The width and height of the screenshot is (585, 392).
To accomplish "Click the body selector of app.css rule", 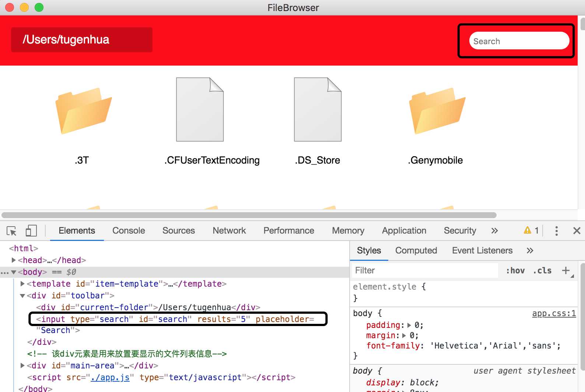I will (362, 314).
